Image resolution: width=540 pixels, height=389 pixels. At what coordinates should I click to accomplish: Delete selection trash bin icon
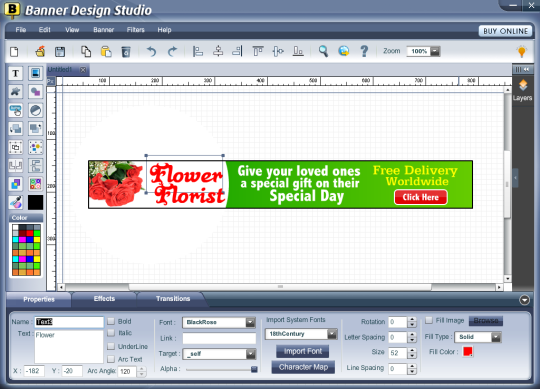point(126,52)
